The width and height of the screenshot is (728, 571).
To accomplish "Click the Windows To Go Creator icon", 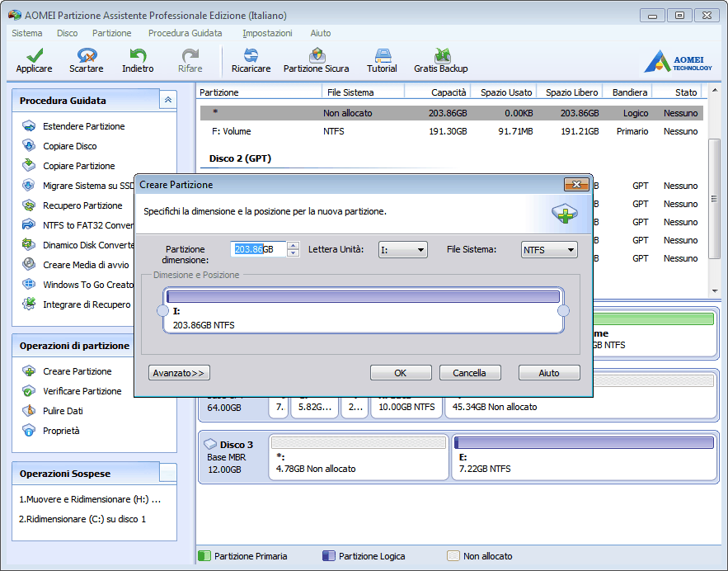I will coord(29,284).
